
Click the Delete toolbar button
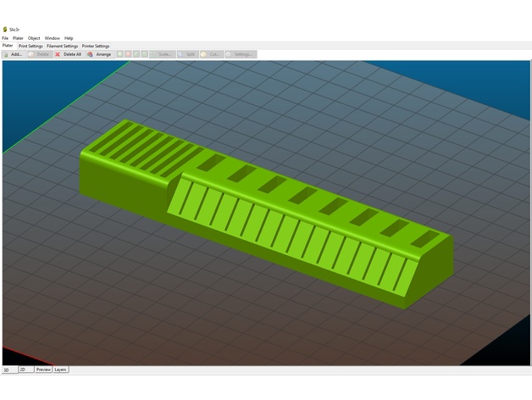click(x=38, y=54)
